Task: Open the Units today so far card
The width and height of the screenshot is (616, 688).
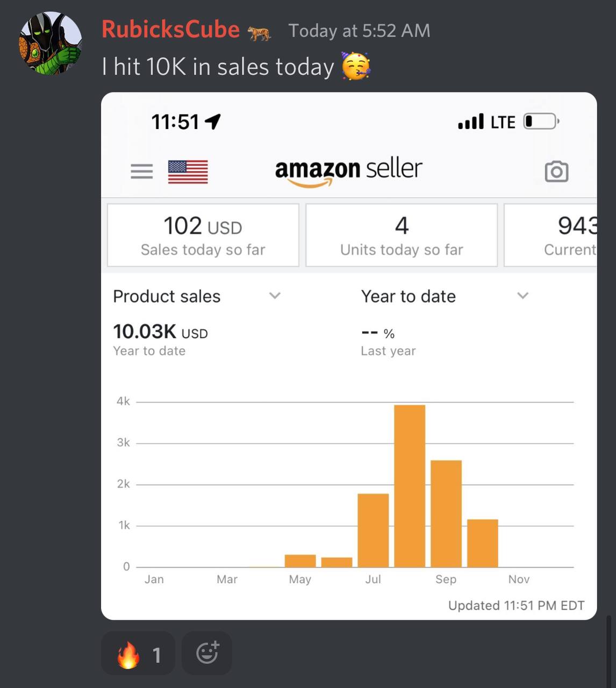Action: (402, 235)
